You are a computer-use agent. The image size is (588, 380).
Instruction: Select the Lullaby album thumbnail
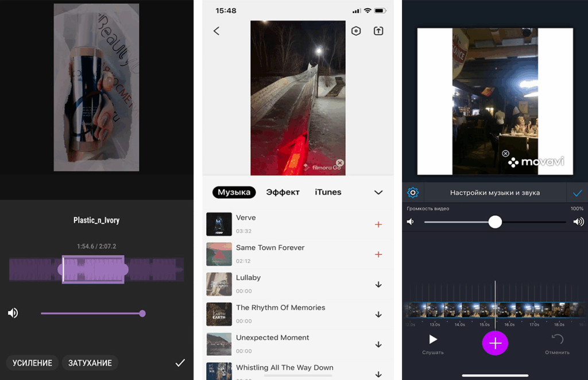pyautogui.click(x=219, y=284)
